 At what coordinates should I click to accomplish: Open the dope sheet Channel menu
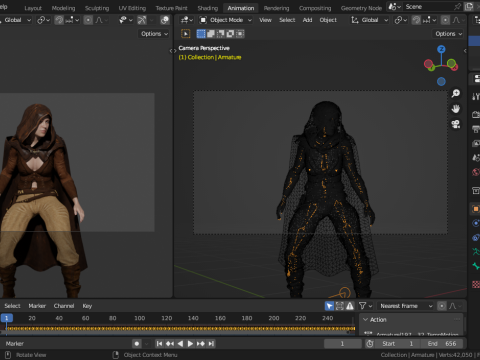click(64, 306)
